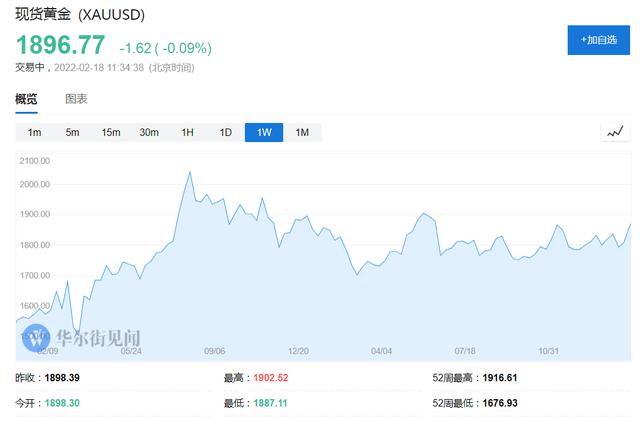
Task: Click the current price 1896.77
Action: click(x=60, y=45)
